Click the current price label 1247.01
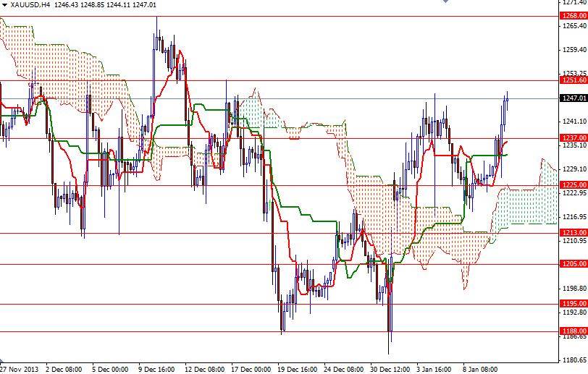The width and height of the screenshot is (588, 374). 574,98
